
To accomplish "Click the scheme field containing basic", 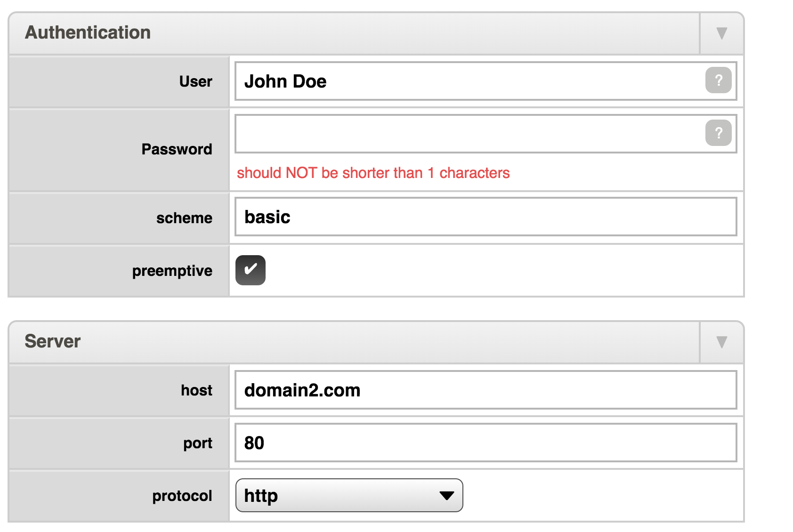I will (x=485, y=217).
